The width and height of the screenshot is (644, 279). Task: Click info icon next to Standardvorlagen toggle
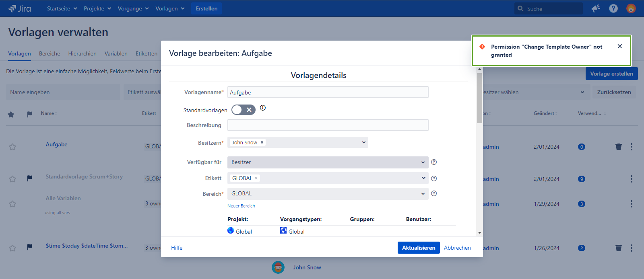coord(263,108)
